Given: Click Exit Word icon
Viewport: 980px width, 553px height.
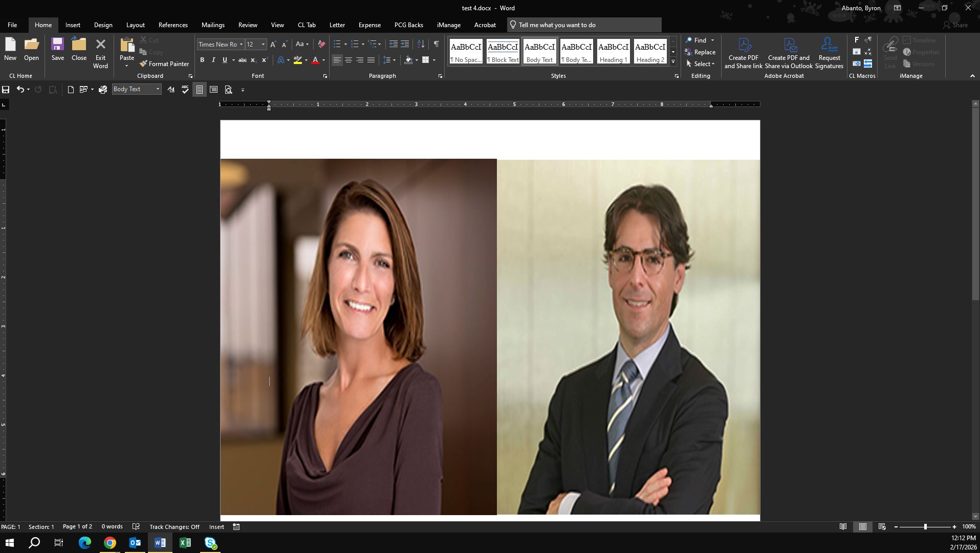Looking at the screenshot, I should pos(100,52).
